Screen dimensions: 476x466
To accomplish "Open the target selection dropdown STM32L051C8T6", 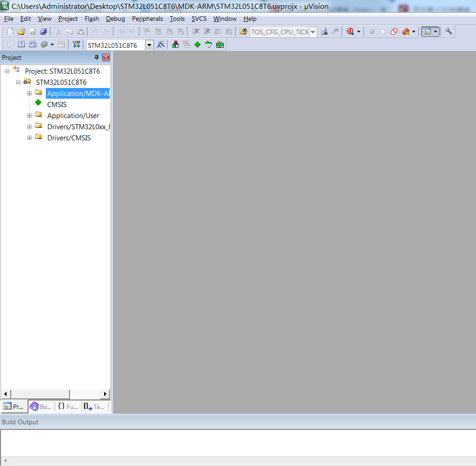I will point(149,45).
